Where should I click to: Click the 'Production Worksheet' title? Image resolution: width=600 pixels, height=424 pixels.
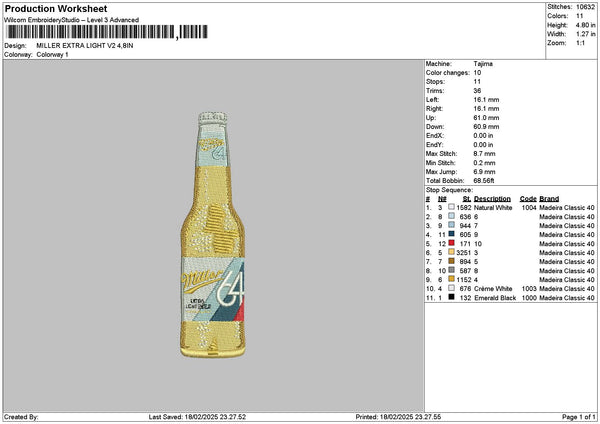[x=56, y=9]
